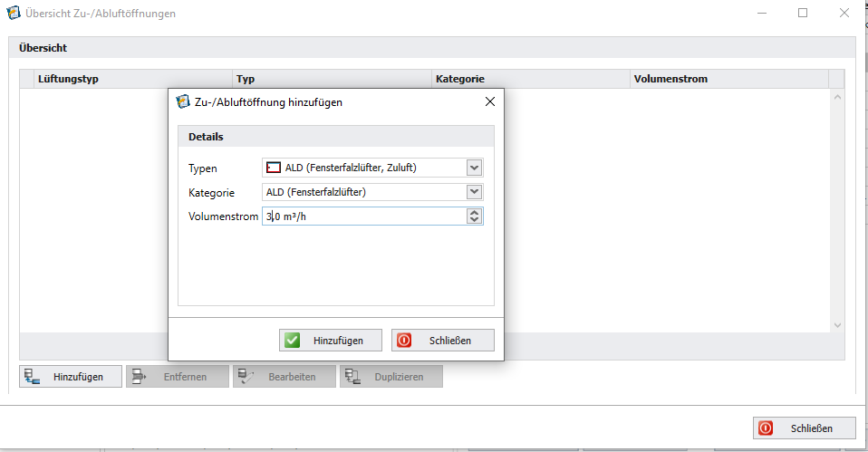Screen dimensions: 868x452
Task: Close the Zu-/Abluftöffnung hinzufügen dialog with X
Action: pos(490,102)
